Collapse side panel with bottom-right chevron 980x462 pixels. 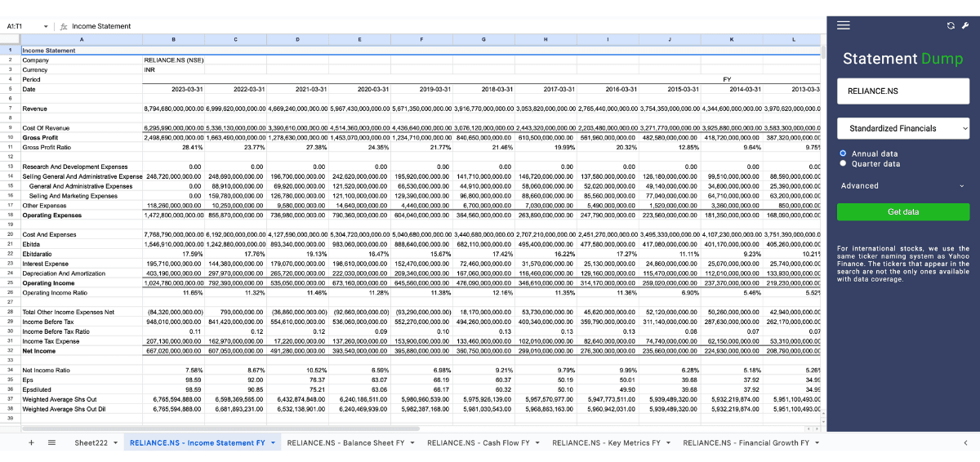coord(964,442)
